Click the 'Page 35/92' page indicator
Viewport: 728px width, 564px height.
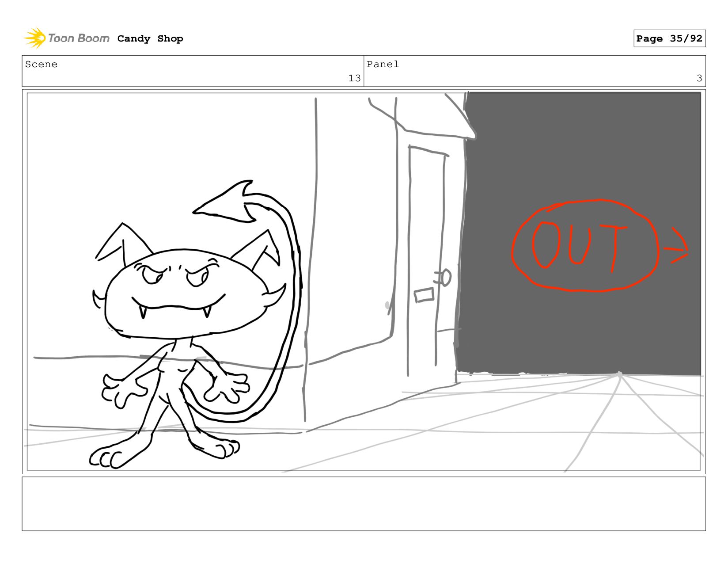(x=669, y=38)
